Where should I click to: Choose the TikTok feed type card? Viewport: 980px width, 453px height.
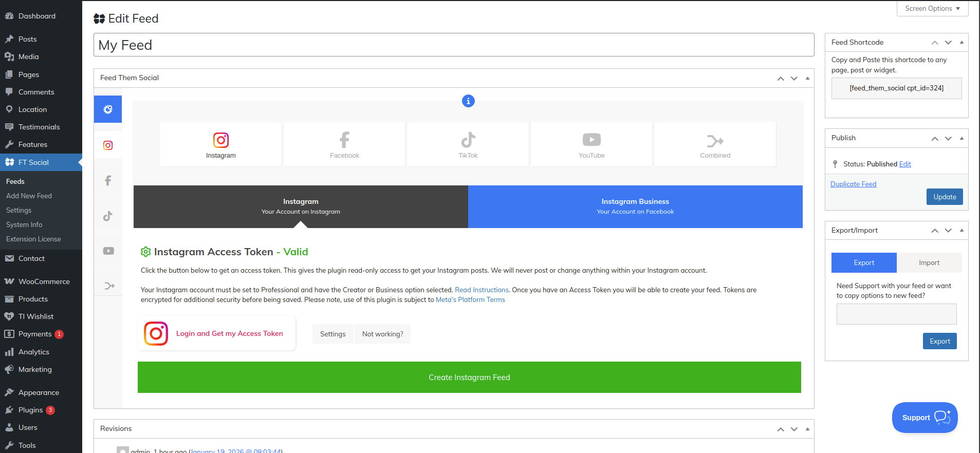point(468,144)
